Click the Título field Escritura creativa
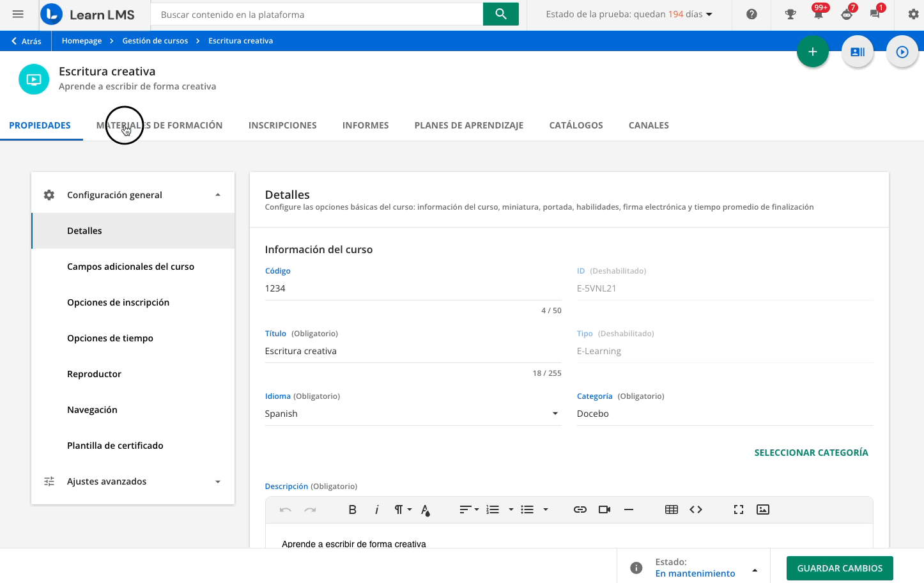Screen dimensions: 924x583 [x=413, y=351]
